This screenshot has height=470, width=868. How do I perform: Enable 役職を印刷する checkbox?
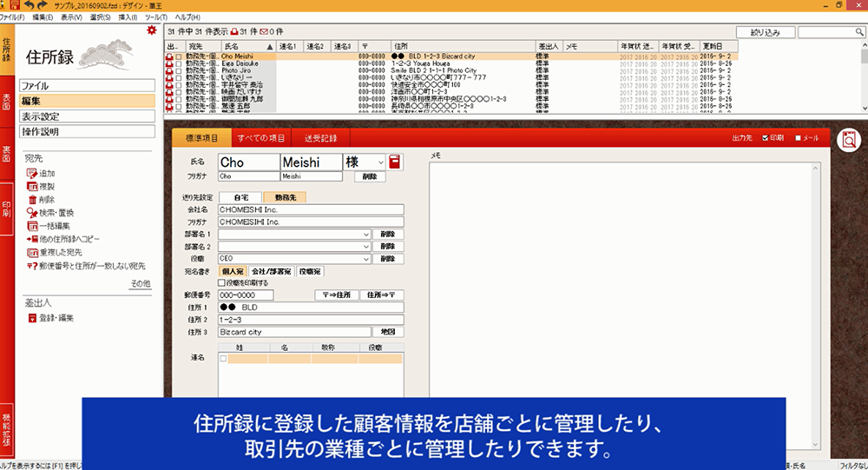pyautogui.click(x=221, y=282)
